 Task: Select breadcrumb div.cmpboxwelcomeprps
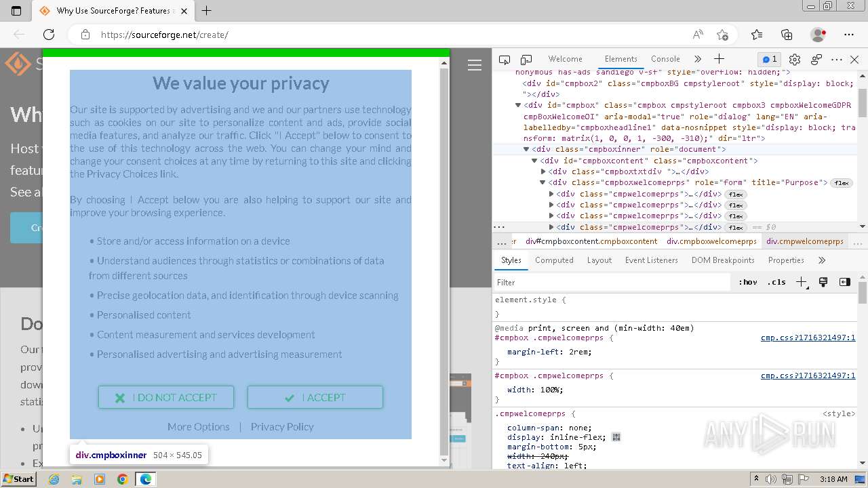coord(711,241)
